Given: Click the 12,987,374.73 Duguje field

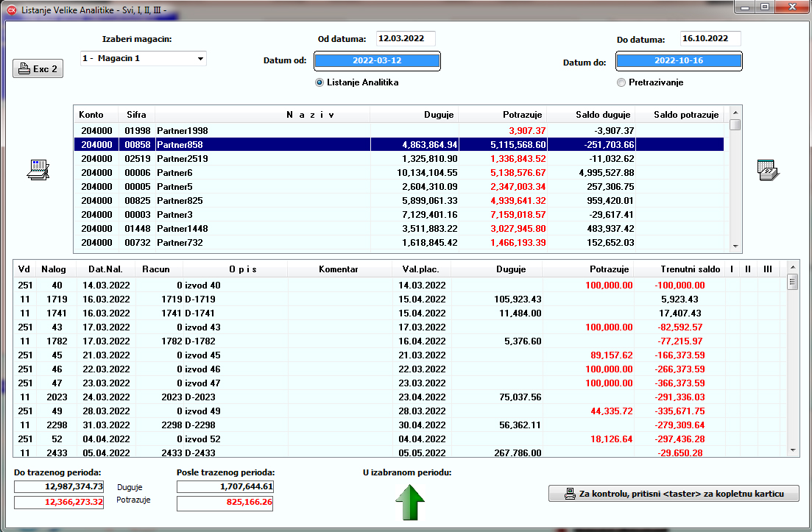Looking at the screenshot, I should point(59,486).
